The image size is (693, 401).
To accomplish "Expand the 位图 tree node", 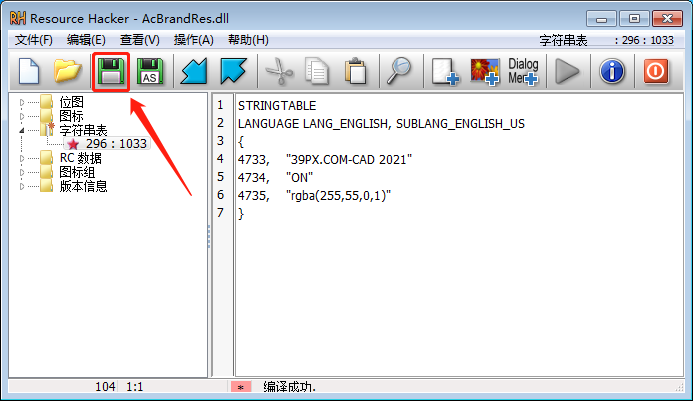I will click(x=22, y=103).
